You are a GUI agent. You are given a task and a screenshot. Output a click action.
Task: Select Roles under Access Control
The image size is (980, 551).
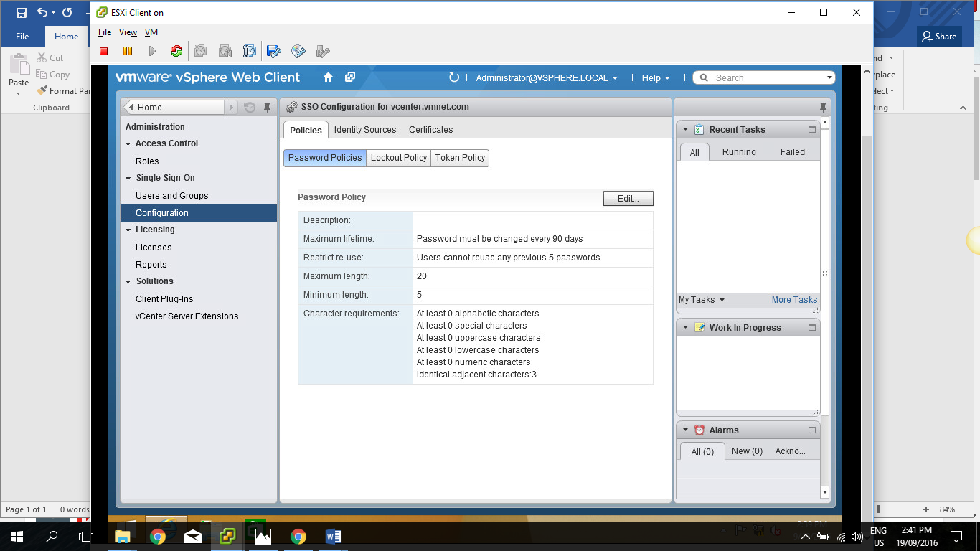coord(147,161)
